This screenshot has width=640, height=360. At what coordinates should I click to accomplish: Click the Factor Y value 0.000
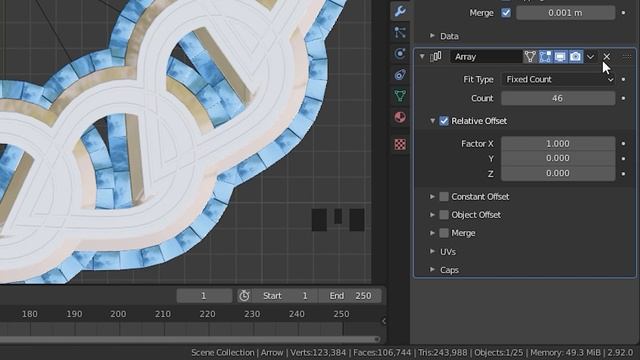click(x=558, y=158)
